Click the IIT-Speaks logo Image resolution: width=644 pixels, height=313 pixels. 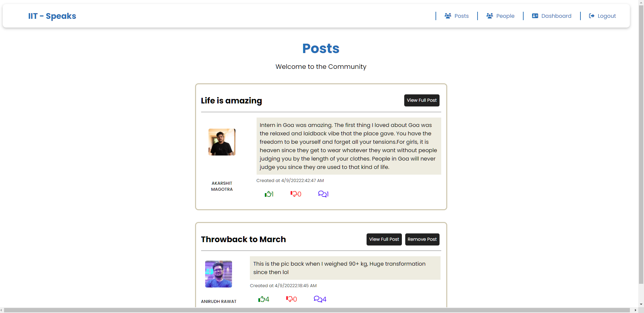52,16
